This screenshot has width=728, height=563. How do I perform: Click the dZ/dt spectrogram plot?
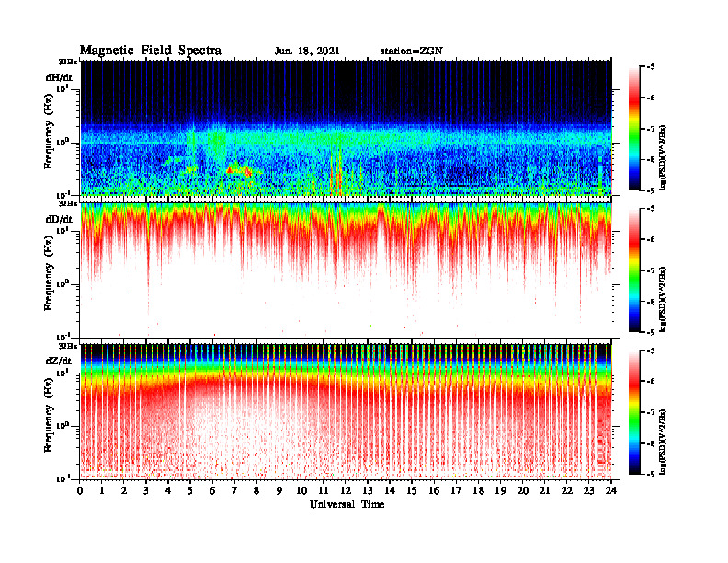pyautogui.click(x=346, y=412)
